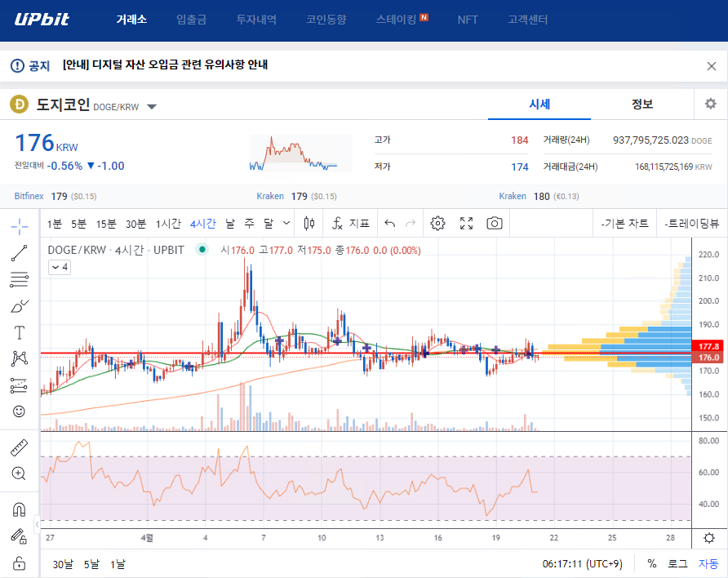Open the notice about 디지털 자산 오입금

click(166, 64)
